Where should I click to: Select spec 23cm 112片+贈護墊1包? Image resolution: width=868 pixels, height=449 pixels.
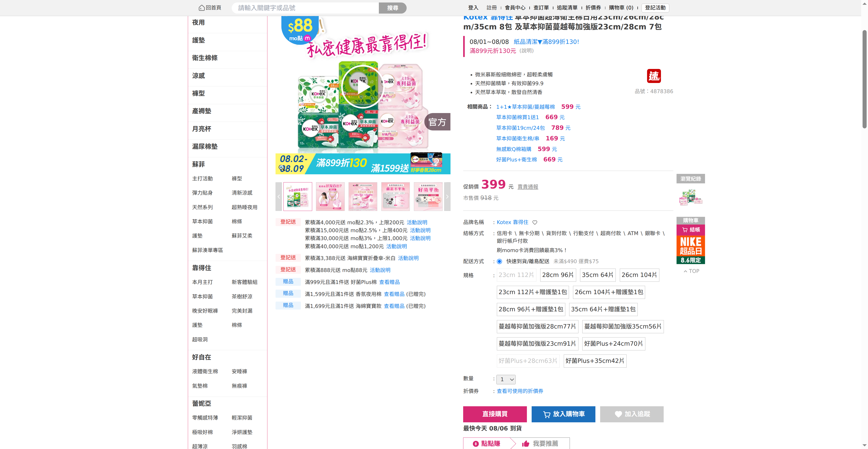click(533, 292)
